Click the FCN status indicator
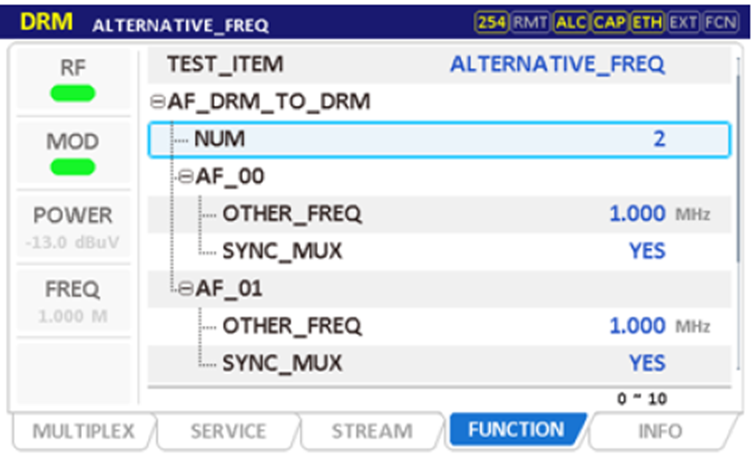This screenshot has width=755, height=456. click(720, 22)
